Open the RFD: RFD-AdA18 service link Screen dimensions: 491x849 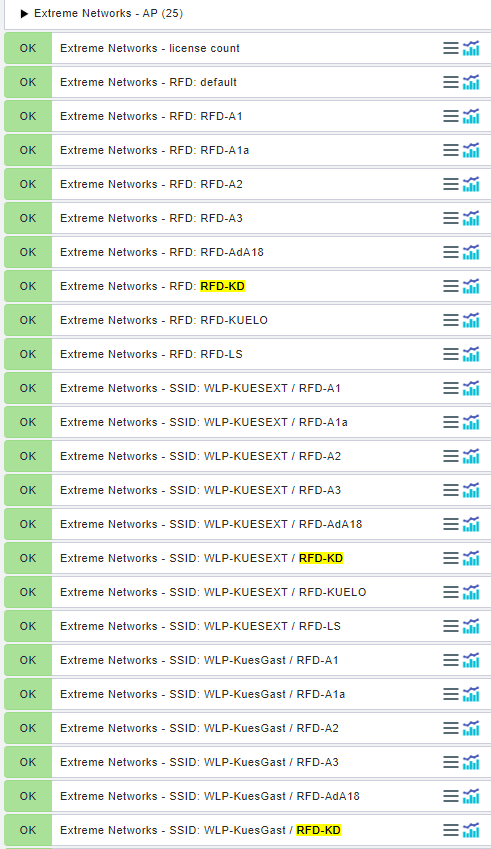point(162,252)
